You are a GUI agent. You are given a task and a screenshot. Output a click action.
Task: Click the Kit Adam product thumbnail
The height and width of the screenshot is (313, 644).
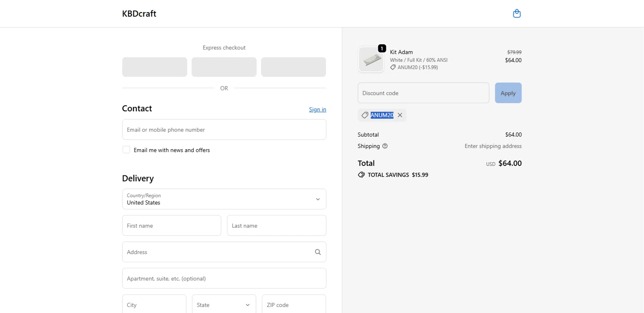click(x=371, y=60)
